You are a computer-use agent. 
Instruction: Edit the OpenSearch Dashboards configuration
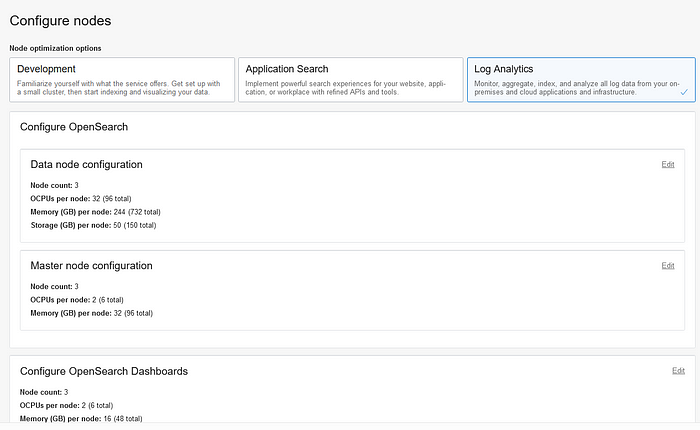click(679, 371)
